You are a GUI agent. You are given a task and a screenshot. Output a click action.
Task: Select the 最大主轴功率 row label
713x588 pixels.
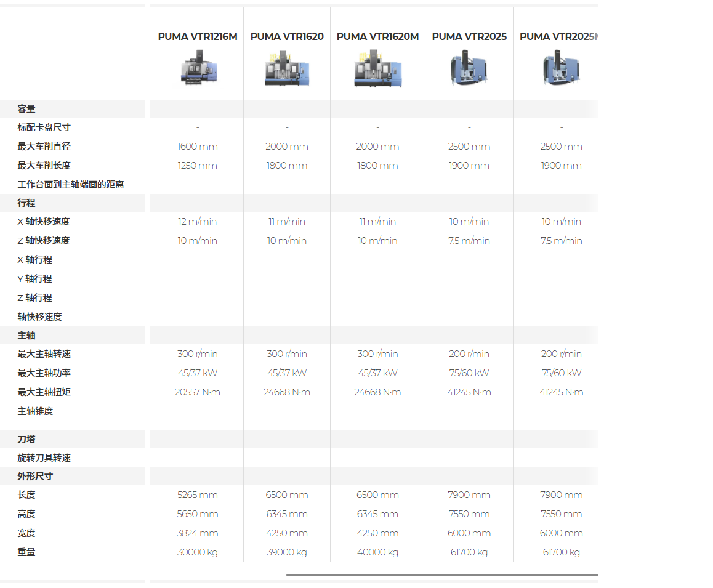(x=44, y=373)
